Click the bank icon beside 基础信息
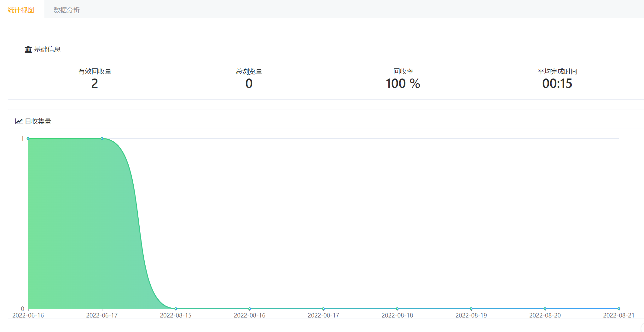This screenshot has height=332, width=644. coord(28,50)
